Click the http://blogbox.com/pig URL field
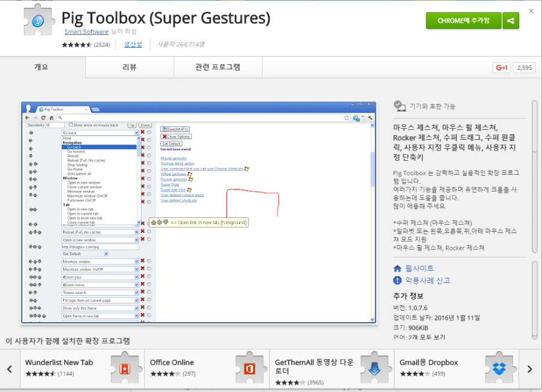 pos(100,247)
